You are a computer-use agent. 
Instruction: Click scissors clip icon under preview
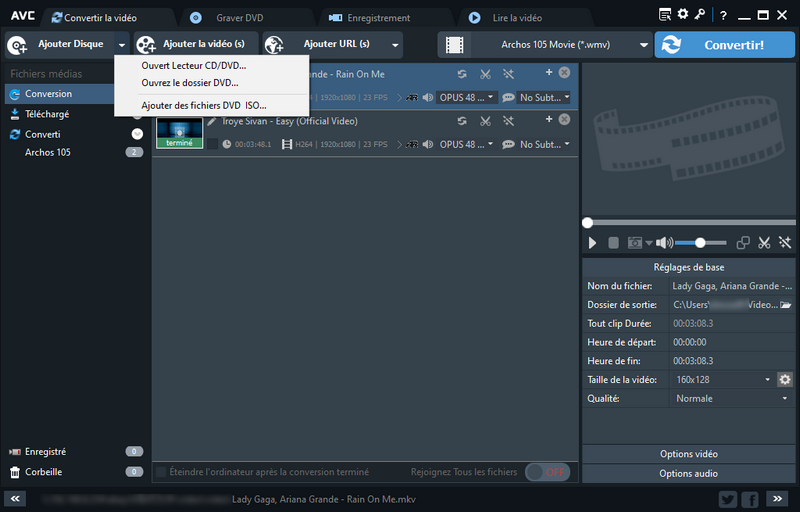tap(764, 243)
